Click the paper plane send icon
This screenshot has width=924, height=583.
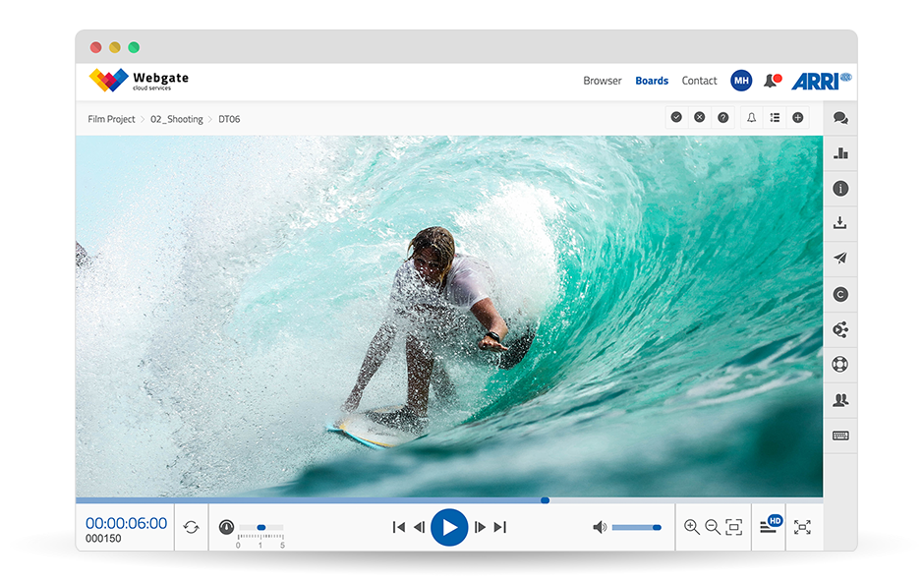click(839, 259)
